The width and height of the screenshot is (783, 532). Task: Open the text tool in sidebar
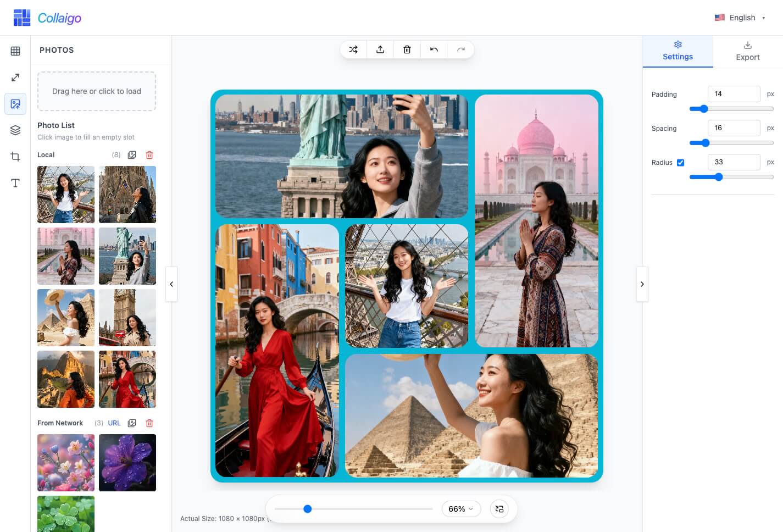coord(15,183)
